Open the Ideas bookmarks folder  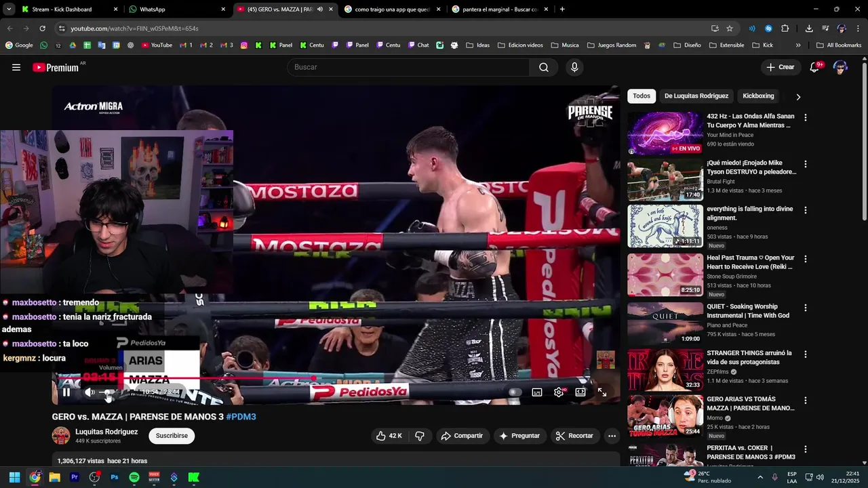coord(478,45)
